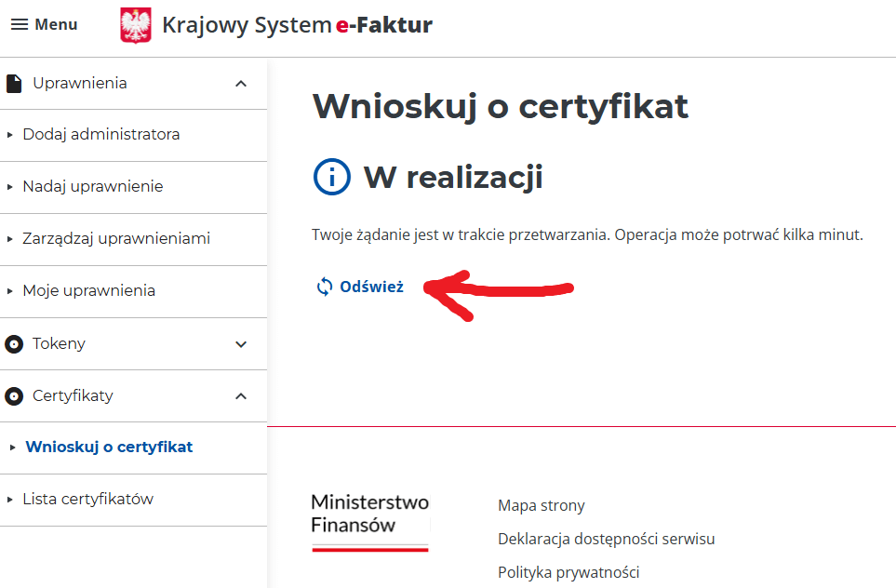
Task: Open Dodaj administratora menu item
Action: point(101,135)
